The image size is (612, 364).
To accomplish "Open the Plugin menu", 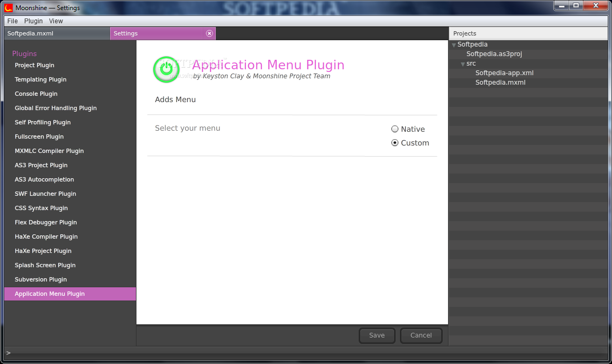I will tap(33, 21).
